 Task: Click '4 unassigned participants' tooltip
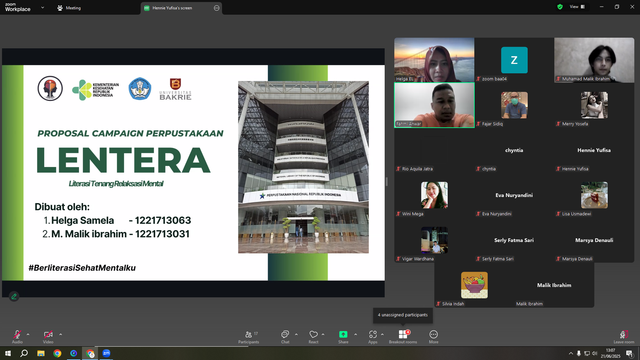403,315
